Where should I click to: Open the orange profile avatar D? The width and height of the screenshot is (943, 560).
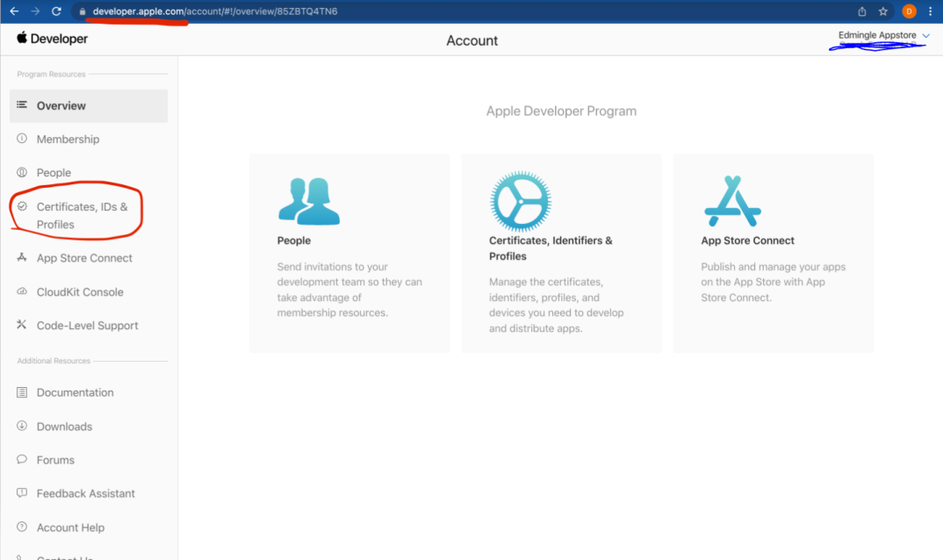(x=909, y=11)
